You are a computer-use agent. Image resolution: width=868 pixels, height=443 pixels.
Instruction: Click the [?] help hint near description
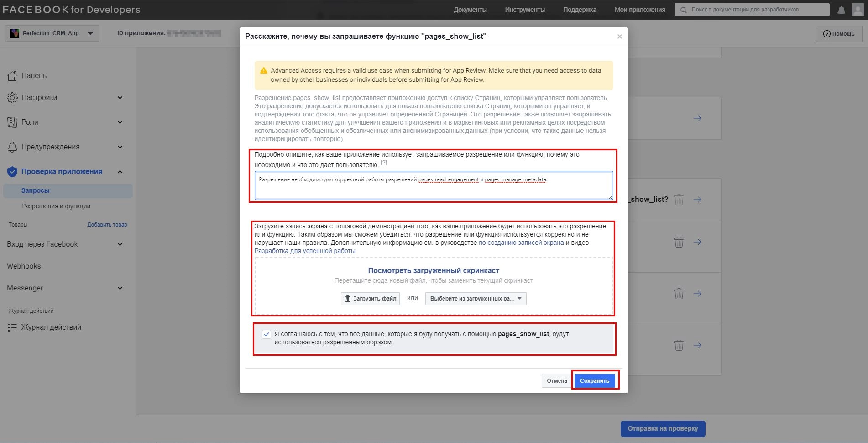click(384, 163)
